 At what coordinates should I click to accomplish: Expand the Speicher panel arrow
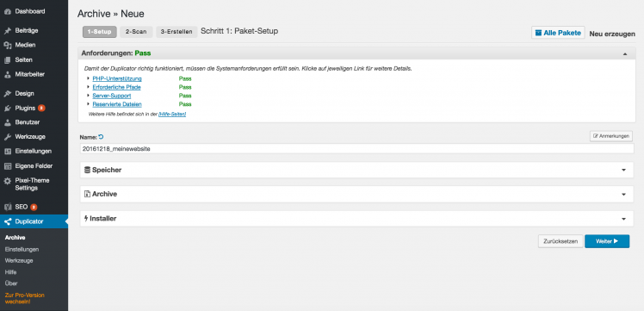623,170
